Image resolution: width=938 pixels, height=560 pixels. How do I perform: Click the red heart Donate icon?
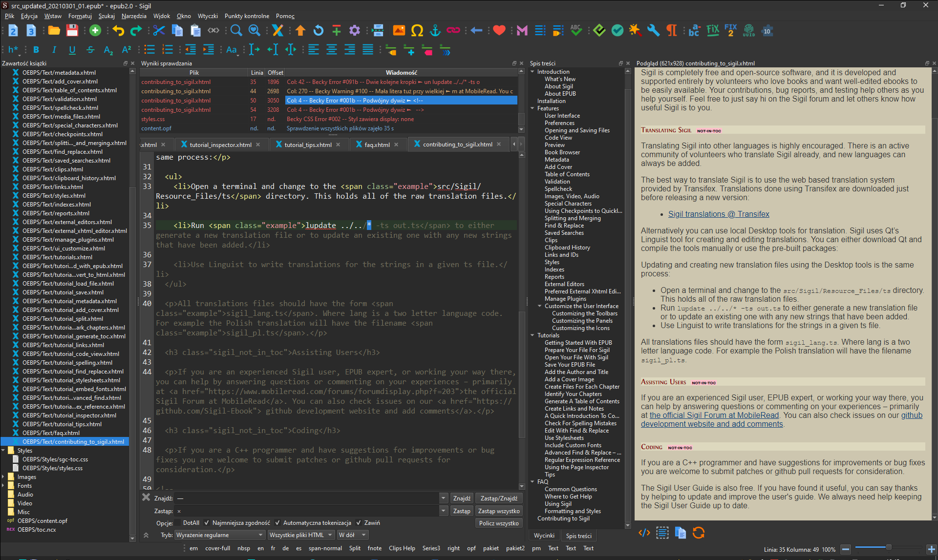(499, 31)
